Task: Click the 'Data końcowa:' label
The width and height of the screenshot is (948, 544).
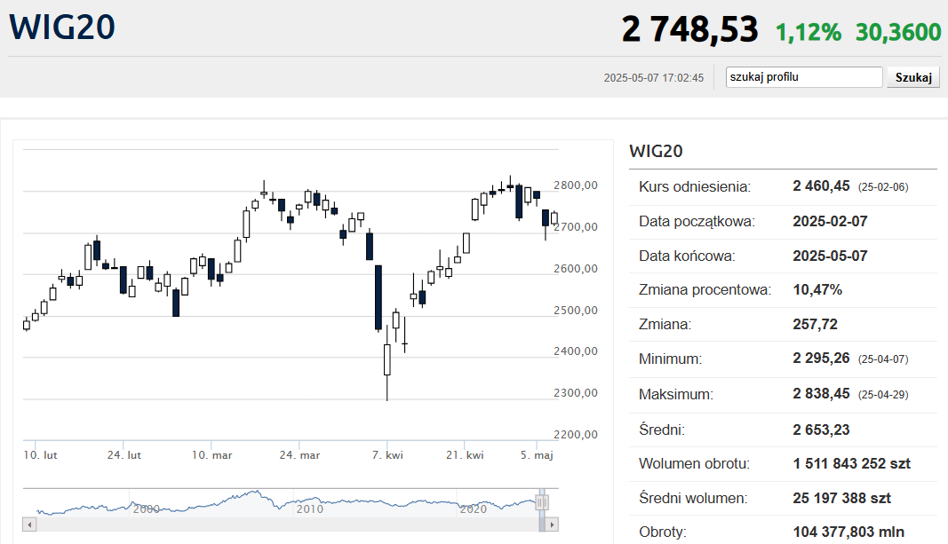Action: (687, 256)
